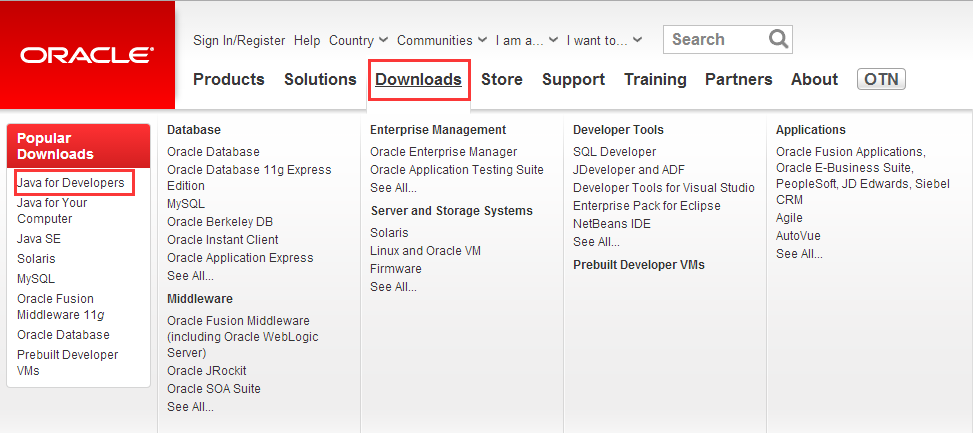Open the 'I want to...' dropdown
This screenshot has width=973, height=433.
click(x=604, y=40)
